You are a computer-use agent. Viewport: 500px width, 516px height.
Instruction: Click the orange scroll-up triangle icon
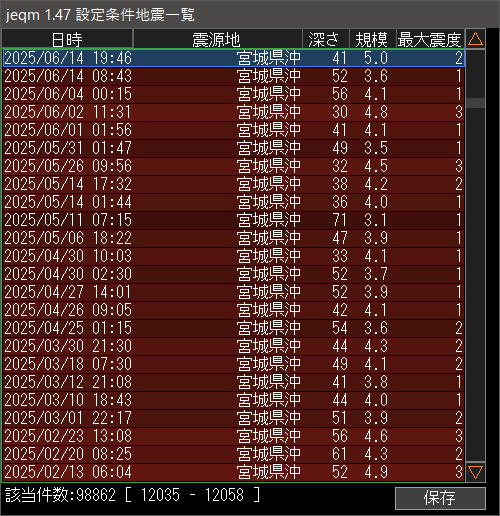475,39
